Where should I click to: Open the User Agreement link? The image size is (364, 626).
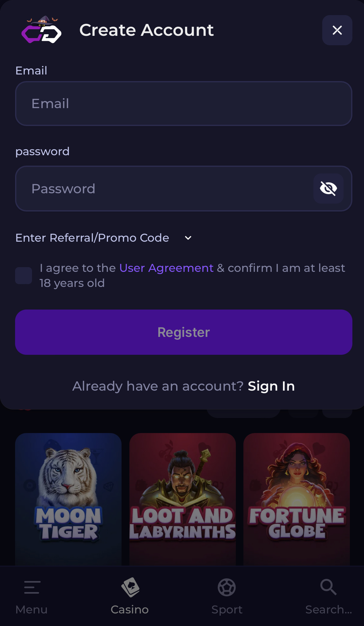coord(166,268)
